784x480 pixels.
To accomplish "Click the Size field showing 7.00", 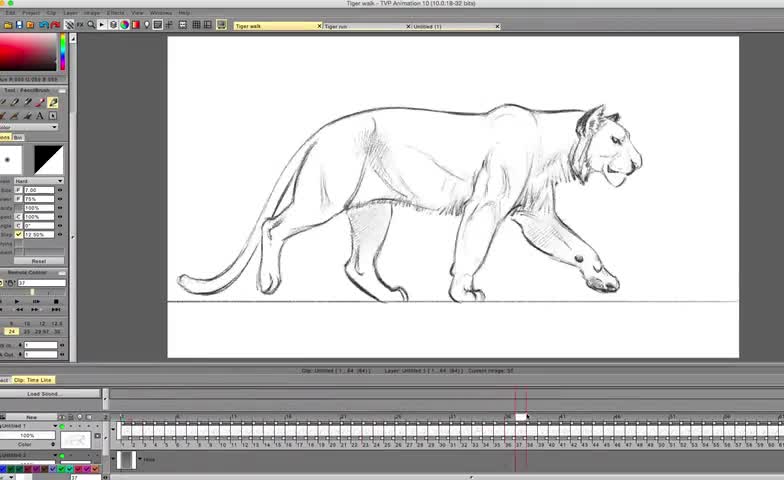I will [39, 190].
